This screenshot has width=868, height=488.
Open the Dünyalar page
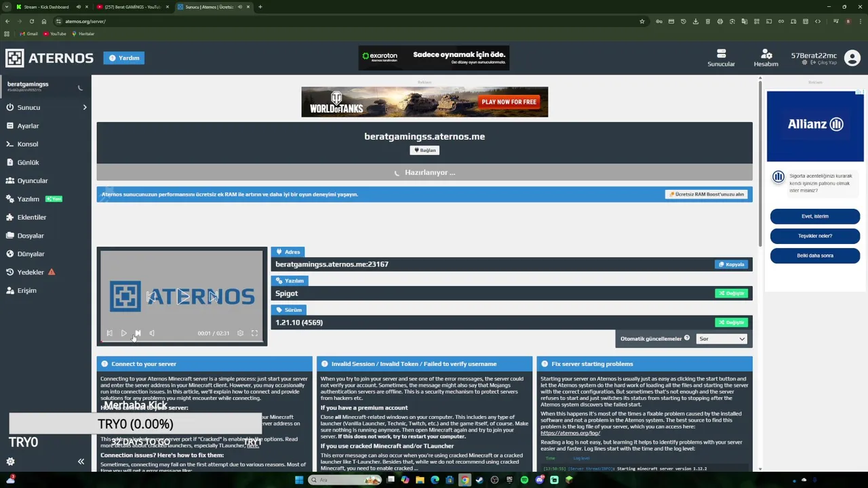[x=31, y=253]
